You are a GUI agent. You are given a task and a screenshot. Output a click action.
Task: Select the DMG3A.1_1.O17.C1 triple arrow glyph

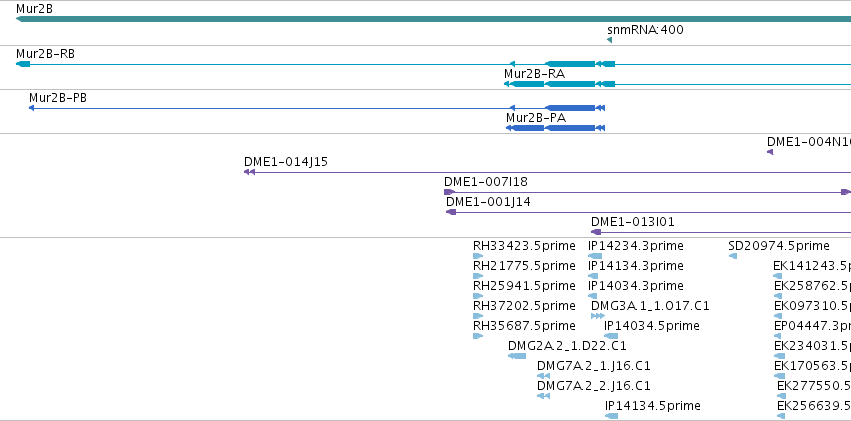click(x=598, y=316)
